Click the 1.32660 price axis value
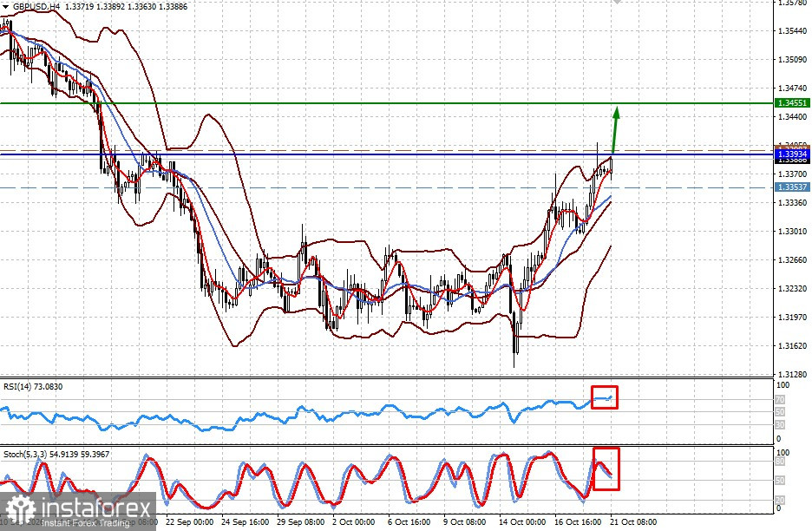Viewport: 812px width, 531px height. [x=793, y=260]
